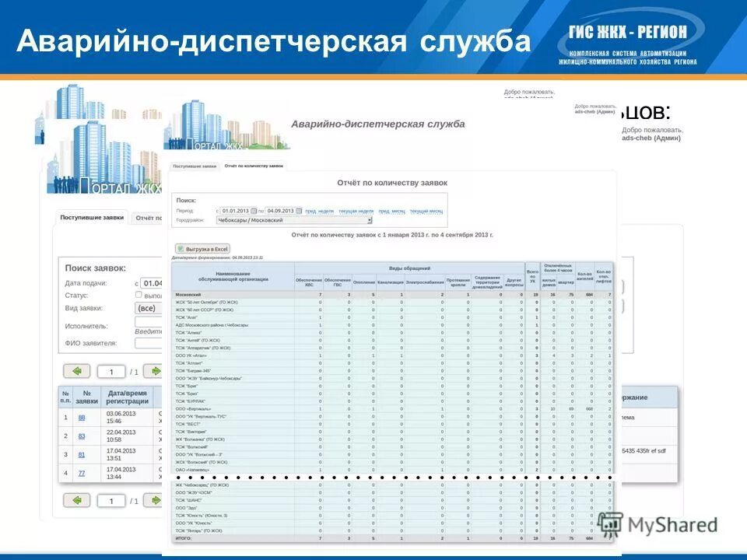Open request number 77 link
747x560 pixels.
[x=82, y=474]
